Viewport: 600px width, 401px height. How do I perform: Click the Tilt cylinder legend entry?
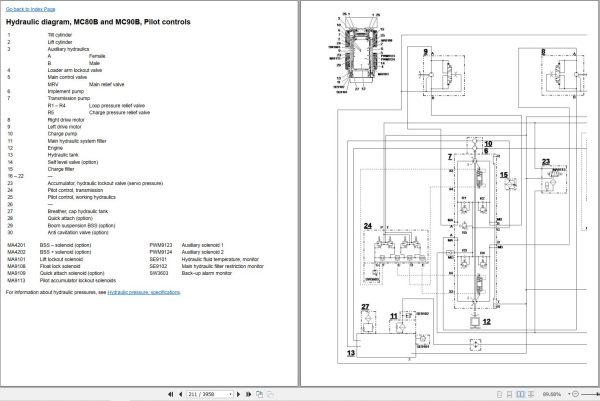tap(60, 35)
